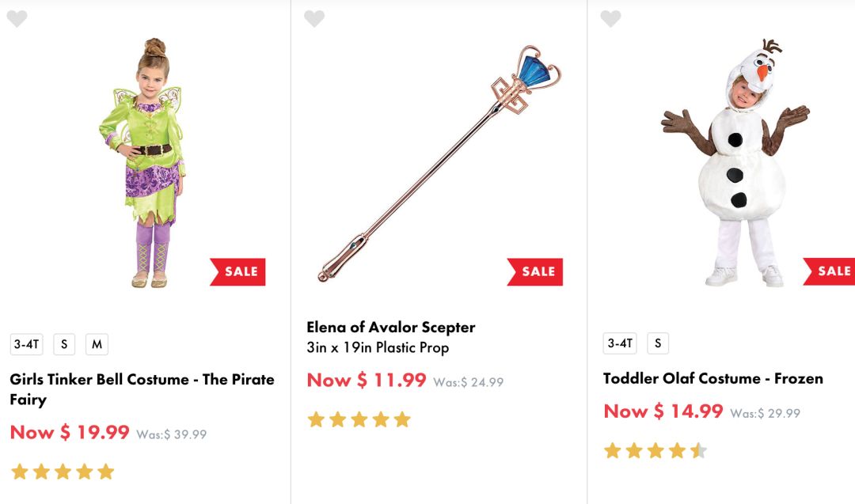855x504 pixels.
Task: Click SALE badge on Elena scepter
Action: pyautogui.click(x=536, y=271)
